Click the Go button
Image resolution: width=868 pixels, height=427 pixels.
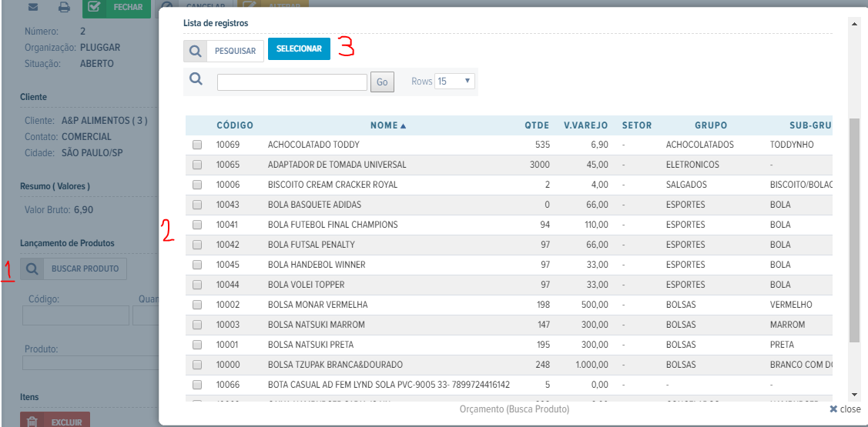(382, 82)
